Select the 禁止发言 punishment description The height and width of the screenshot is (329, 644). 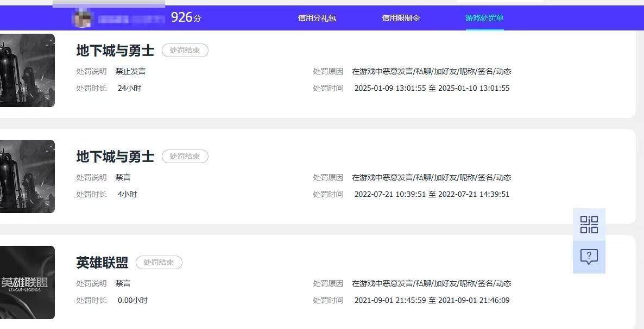coord(131,71)
